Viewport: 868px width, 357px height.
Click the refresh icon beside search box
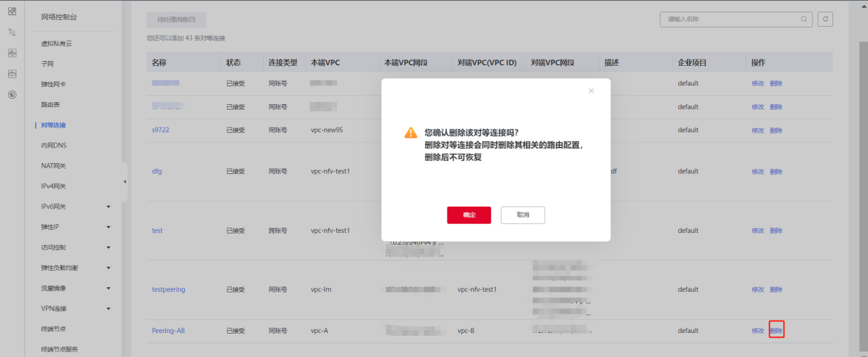point(826,20)
